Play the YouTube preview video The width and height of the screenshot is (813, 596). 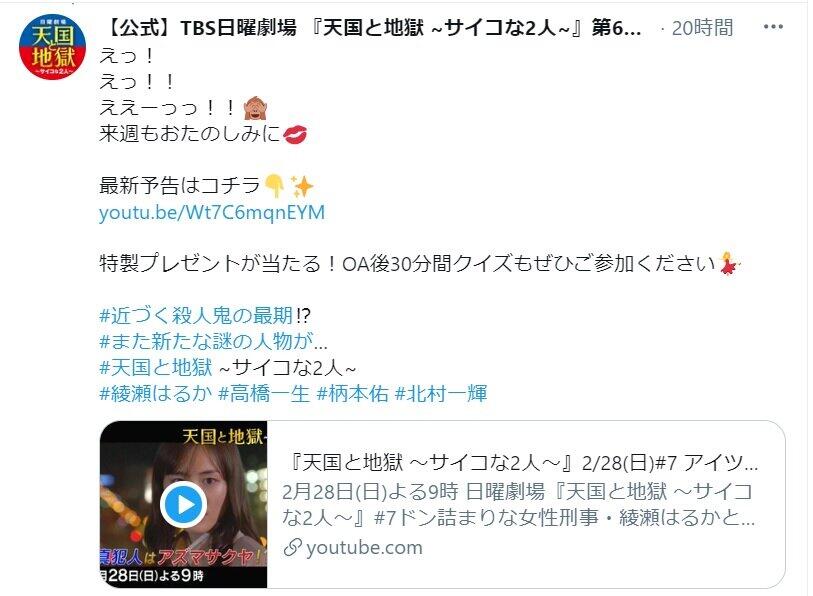point(184,504)
